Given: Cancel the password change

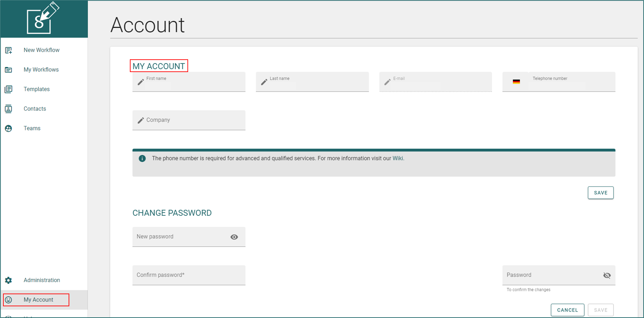Looking at the screenshot, I should coord(567,310).
